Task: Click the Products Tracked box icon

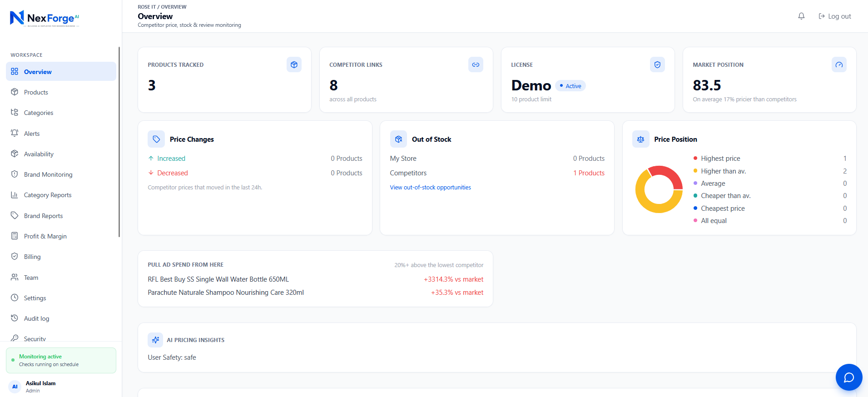Action: 294,65
